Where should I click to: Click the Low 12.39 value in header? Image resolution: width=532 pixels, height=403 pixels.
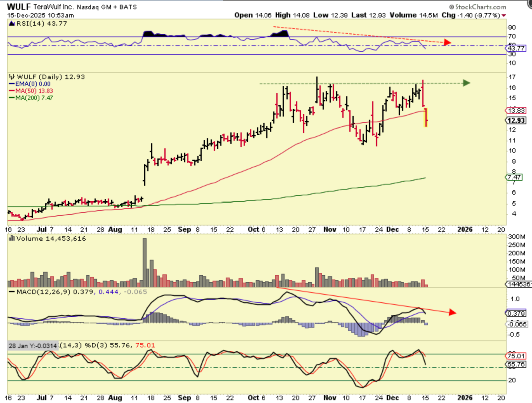[331, 15]
